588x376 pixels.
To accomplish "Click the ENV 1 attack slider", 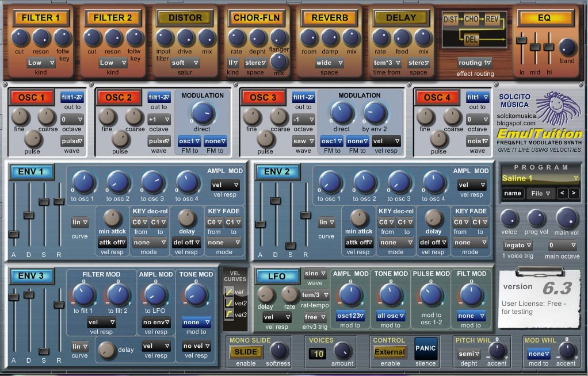I will click(x=14, y=235).
